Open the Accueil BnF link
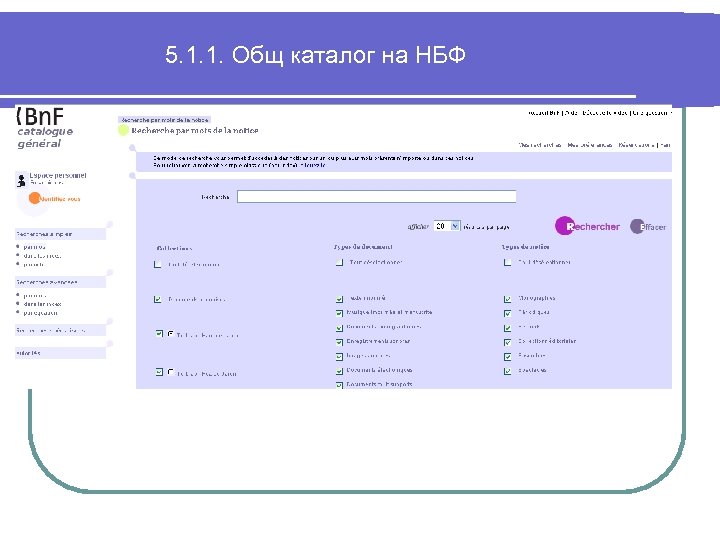Viewport: 720px width, 540px height. point(544,112)
